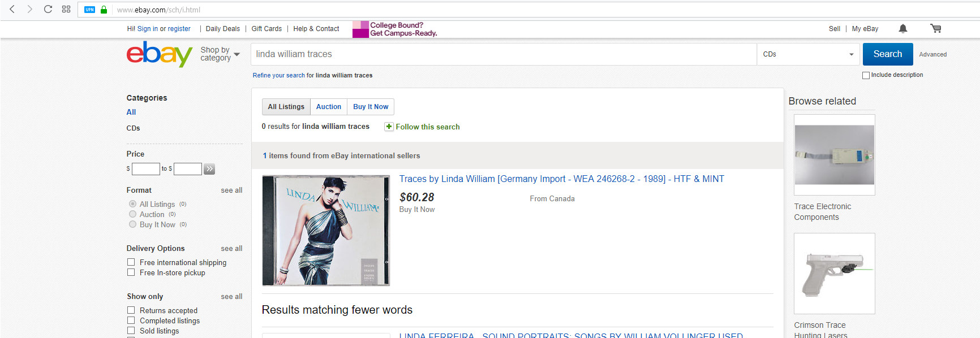Click the From Canada location text
The width and height of the screenshot is (980, 338).
point(552,199)
